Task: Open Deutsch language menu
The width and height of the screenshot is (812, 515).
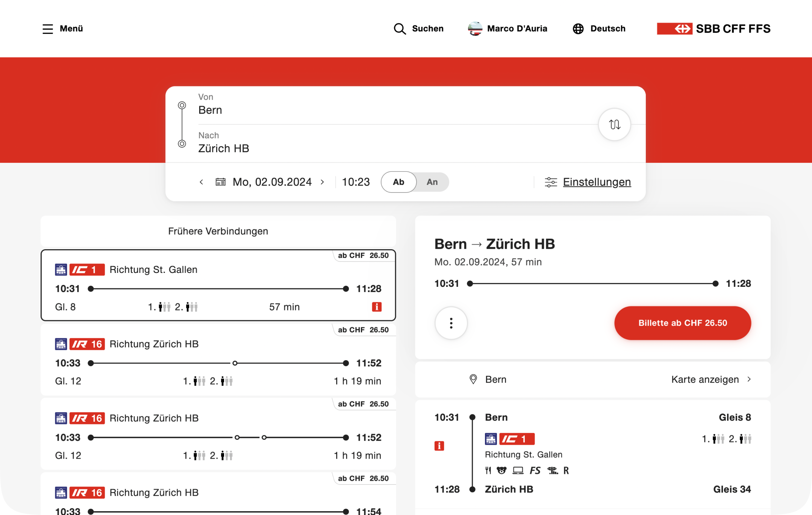Action: click(x=607, y=29)
